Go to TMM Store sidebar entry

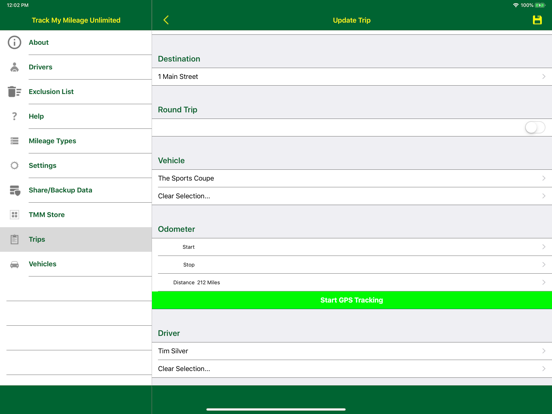pyautogui.click(x=76, y=215)
